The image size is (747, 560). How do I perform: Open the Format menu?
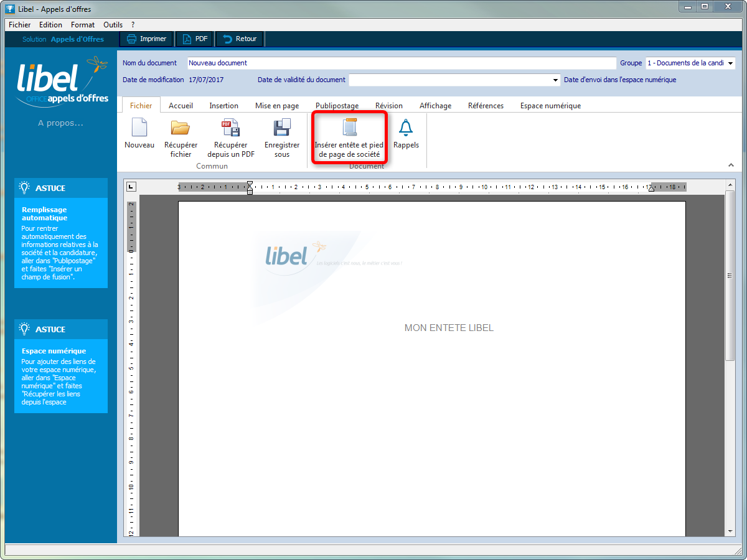pos(83,25)
